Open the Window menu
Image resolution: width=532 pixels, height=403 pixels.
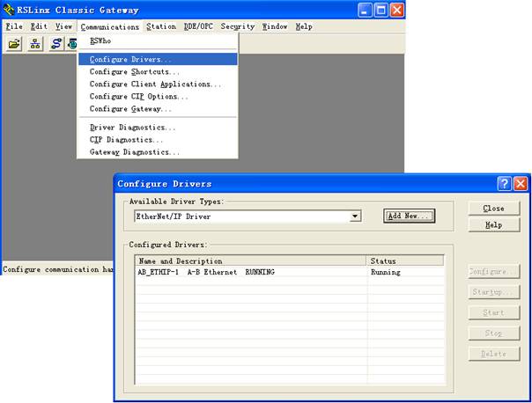[275, 26]
